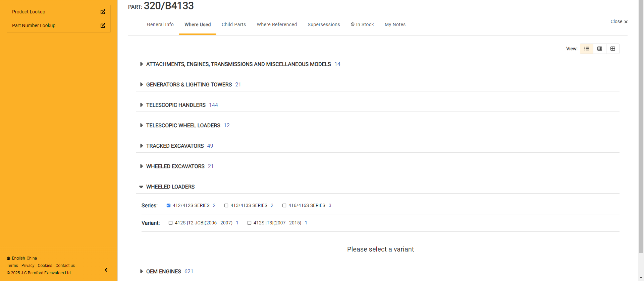Click the page vertical scrollbar

tap(641, 134)
